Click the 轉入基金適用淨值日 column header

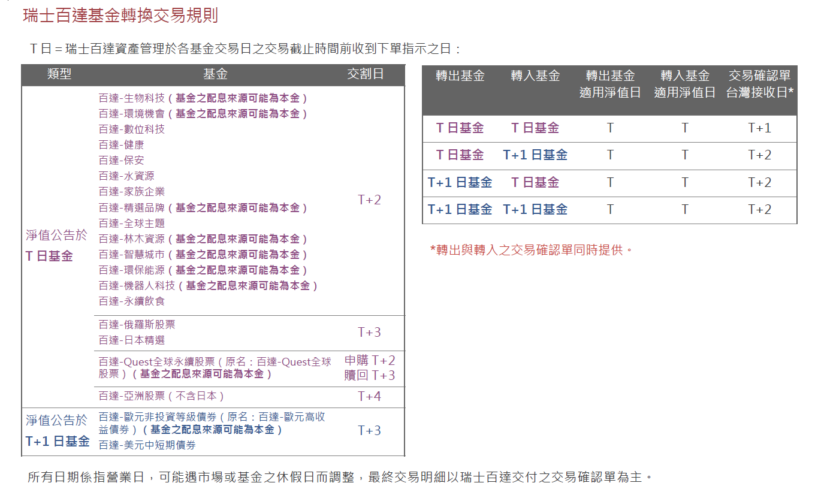685,84
